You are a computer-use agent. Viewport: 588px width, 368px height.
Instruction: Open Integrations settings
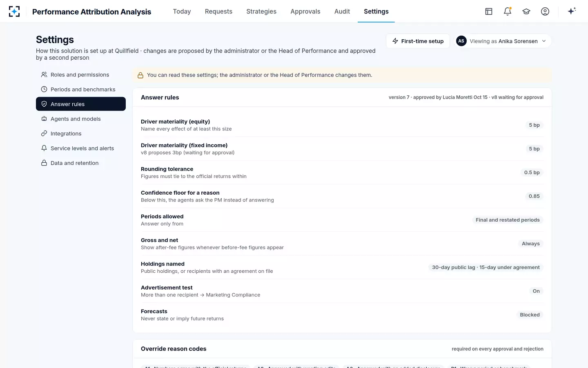(81, 133)
